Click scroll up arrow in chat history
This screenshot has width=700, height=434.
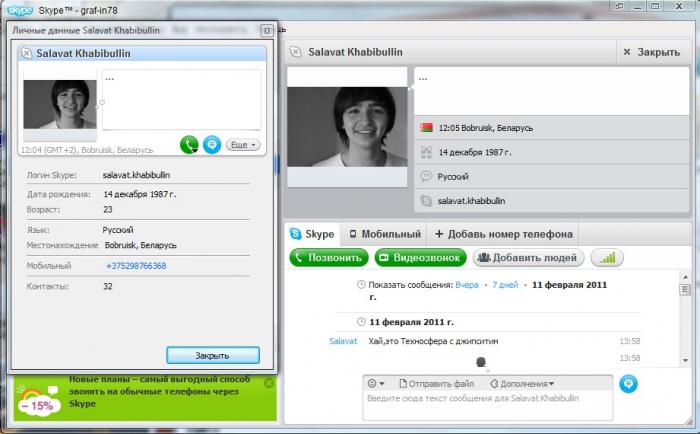(x=685, y=277)
